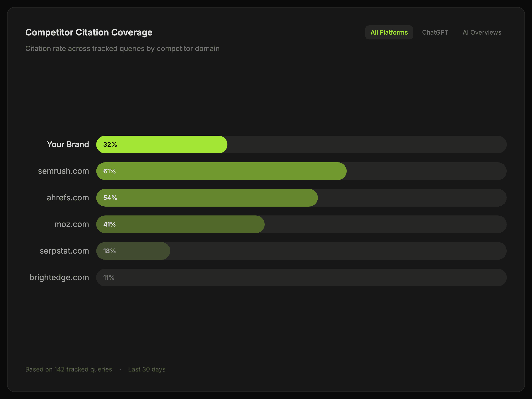Select the ahrefs.com 54% bar
Screen dimensions: 532x399
(x=207, y=198)
